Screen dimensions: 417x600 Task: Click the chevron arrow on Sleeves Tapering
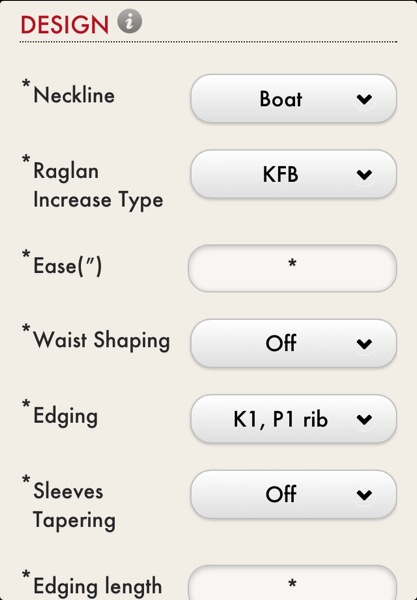[364, 494]
